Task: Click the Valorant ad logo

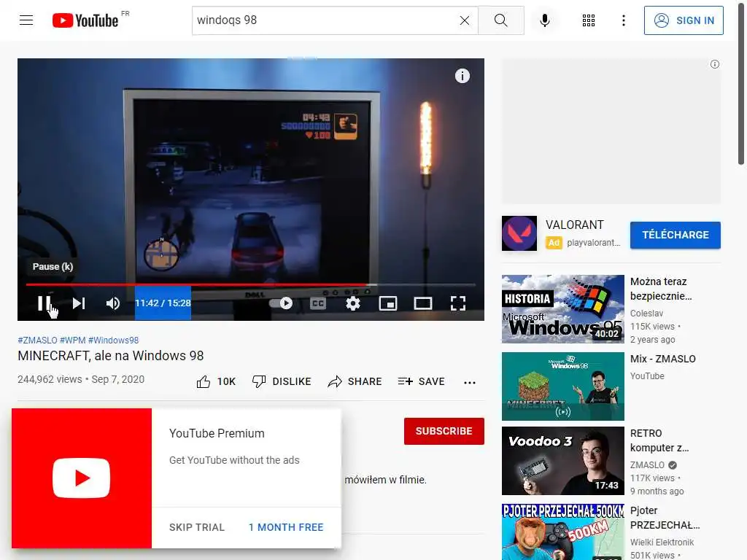Action: (x=519, y=233)
